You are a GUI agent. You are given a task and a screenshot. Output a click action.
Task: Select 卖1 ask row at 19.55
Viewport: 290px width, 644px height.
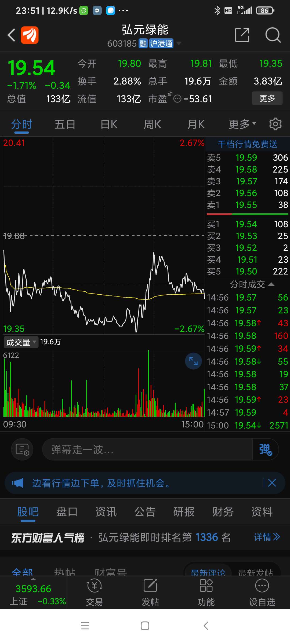(x=247, y=205)
